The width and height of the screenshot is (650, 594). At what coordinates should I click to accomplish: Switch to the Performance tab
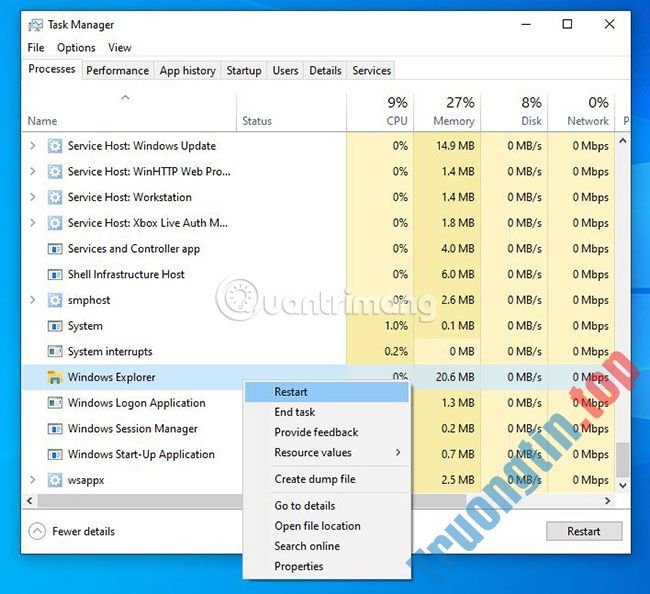tap(118, 70)
